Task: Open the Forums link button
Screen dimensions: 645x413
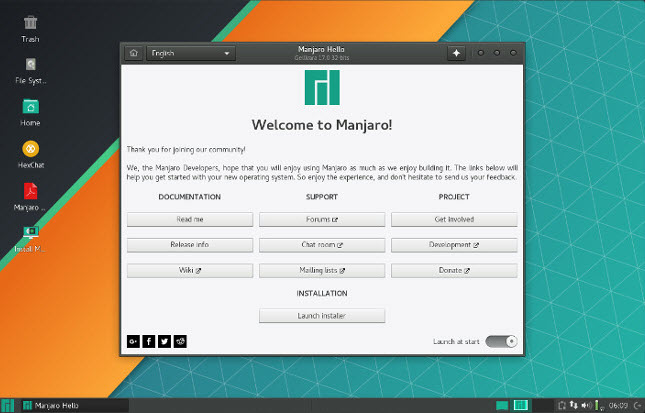Action: [322, 219]
